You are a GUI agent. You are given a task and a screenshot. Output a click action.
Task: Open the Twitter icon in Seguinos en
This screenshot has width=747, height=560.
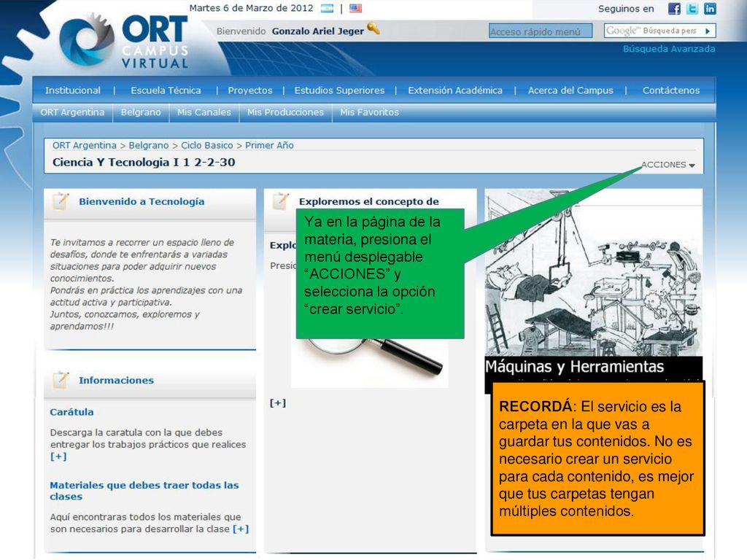pos(692,9)
